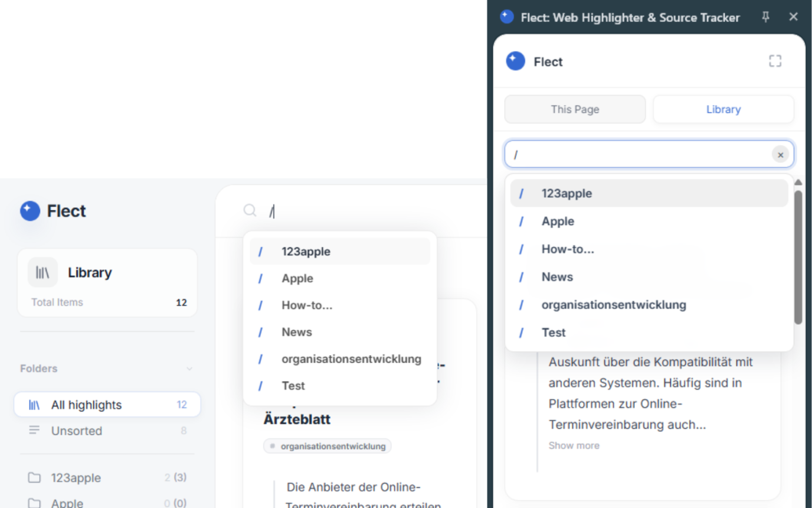Click the search magnifier icon in main view
Viewport: 812px width, 508px height.
click(x=250, y=211)
